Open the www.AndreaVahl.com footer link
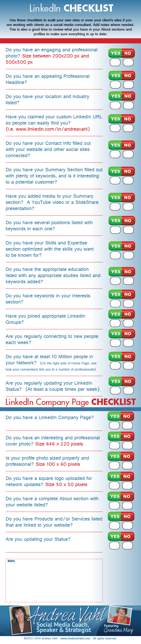 tap(75, 638)
